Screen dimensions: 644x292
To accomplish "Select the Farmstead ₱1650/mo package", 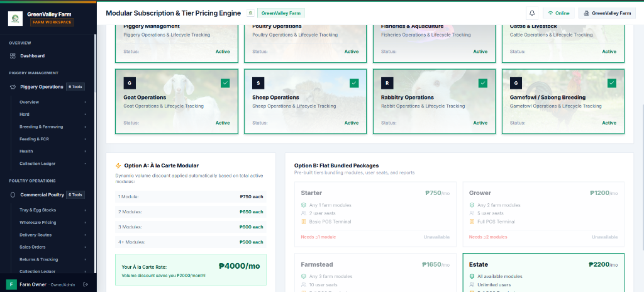I will coord(375,272).
